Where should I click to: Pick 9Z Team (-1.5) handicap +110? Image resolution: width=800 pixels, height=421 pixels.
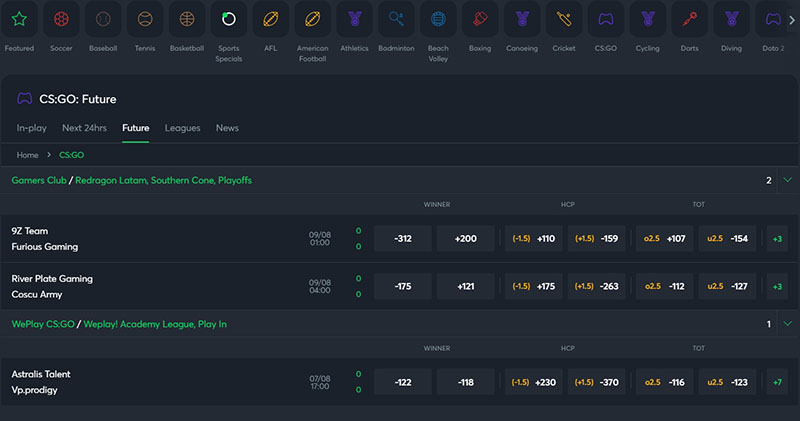coord(534,238)
